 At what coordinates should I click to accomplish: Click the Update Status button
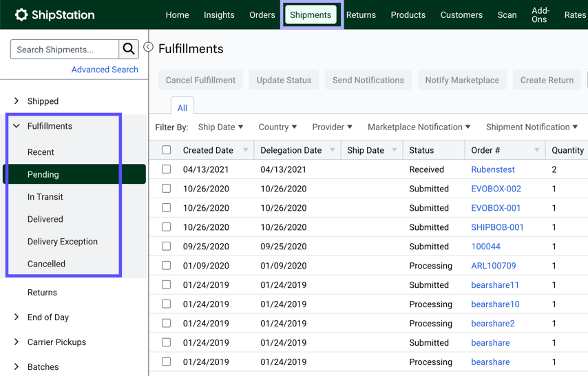[284, 80]
